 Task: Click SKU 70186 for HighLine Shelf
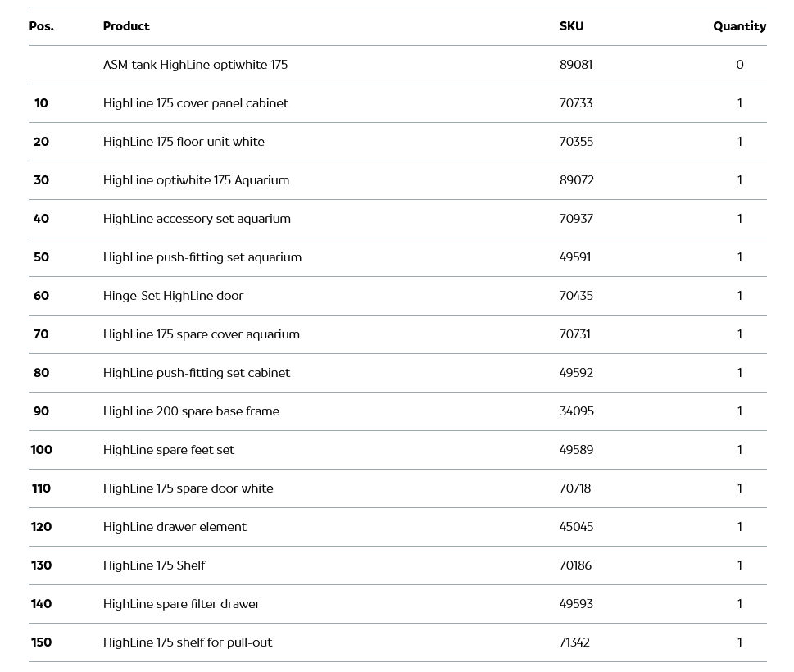coord(575,565)
